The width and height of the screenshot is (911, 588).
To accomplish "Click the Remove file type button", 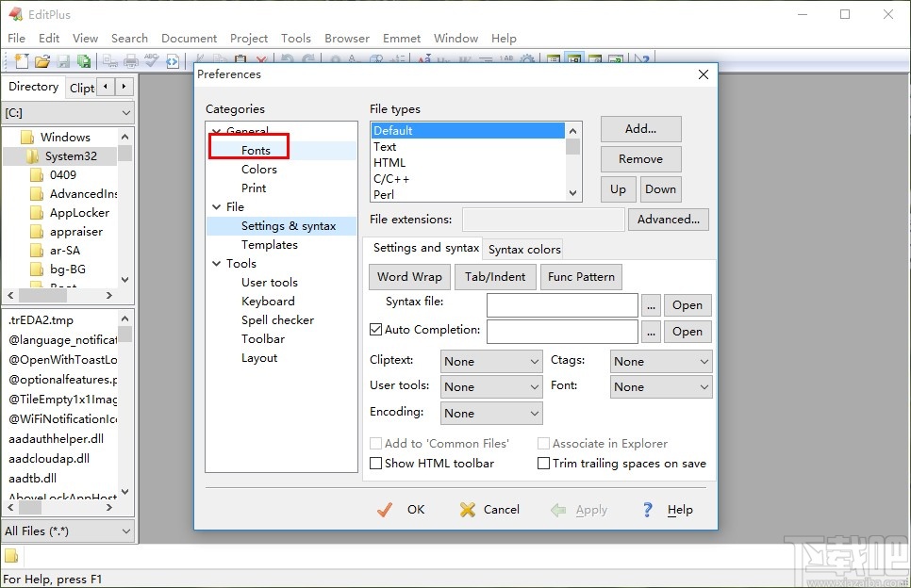I will [x=641, y=159].
